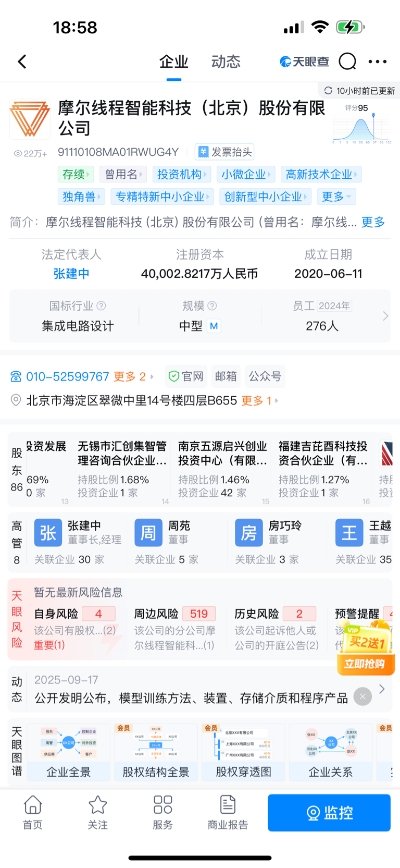Switch to the 动态 tab
Viewport: 400px width, 868px height.
[226, 62]
